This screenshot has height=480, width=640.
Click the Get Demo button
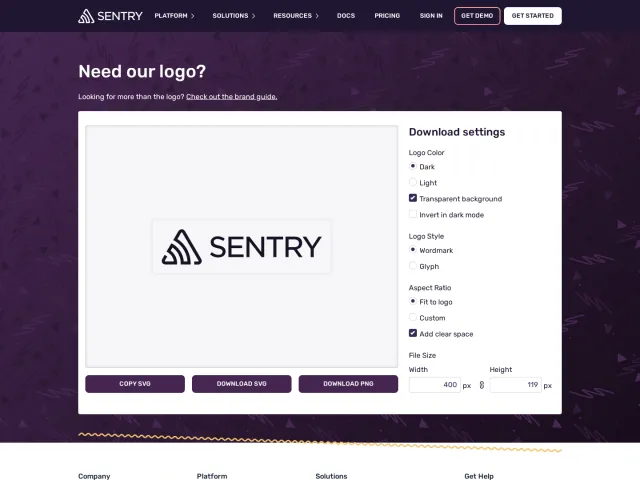point(477,16)
